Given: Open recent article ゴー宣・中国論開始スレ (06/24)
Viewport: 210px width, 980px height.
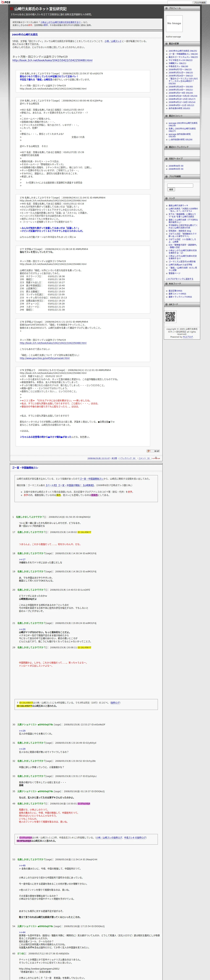Looking at the screenshot, I should coord(183,54).
